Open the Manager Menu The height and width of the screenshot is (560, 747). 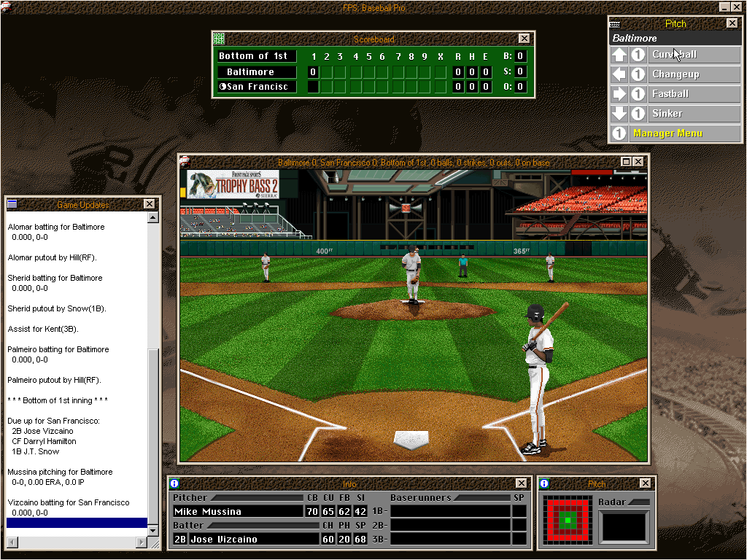(x=684, y=133)
